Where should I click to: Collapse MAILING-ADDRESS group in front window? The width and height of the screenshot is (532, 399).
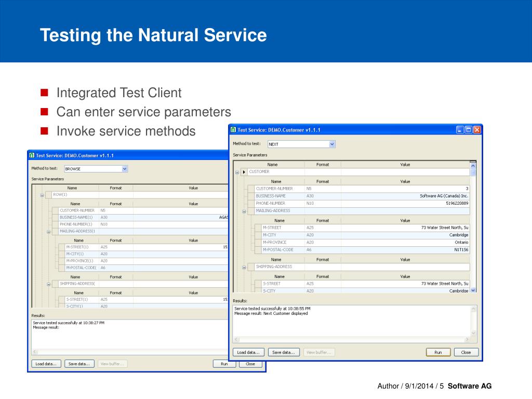coord(244,211)
